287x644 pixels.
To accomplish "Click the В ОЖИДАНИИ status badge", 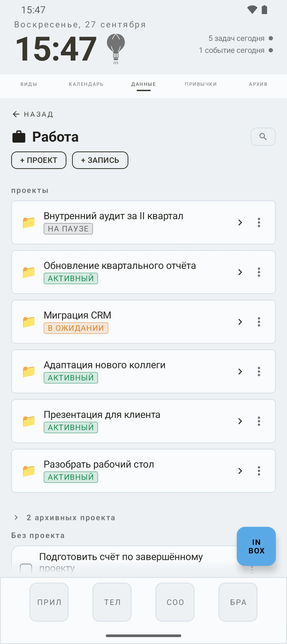I will coord(76,328).
